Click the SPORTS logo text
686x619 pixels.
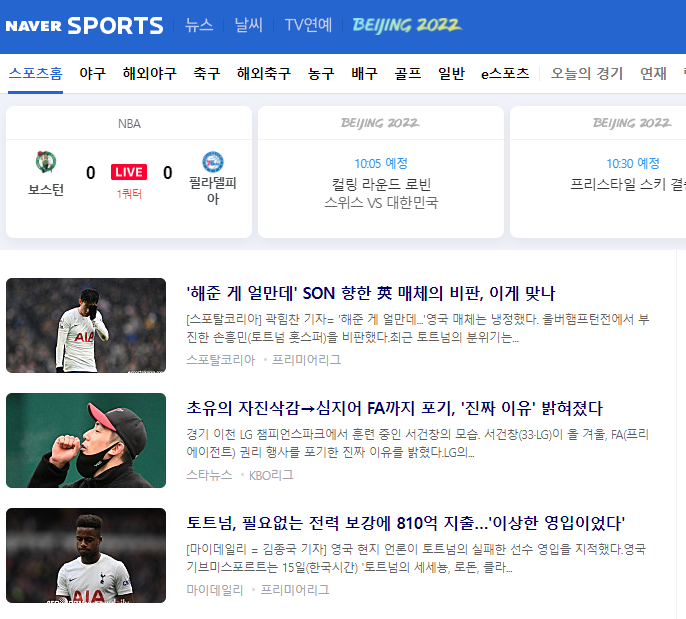[116, 25]
